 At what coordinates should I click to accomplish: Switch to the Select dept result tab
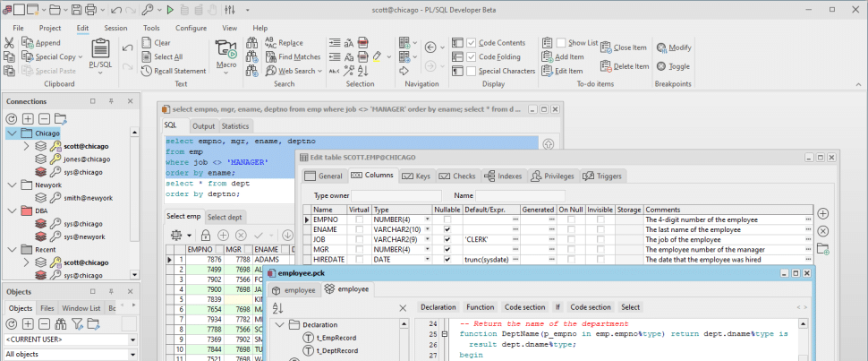coord(226,217)
